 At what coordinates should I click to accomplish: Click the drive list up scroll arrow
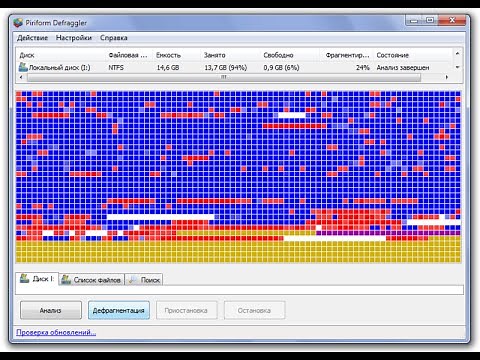[457, 54]
